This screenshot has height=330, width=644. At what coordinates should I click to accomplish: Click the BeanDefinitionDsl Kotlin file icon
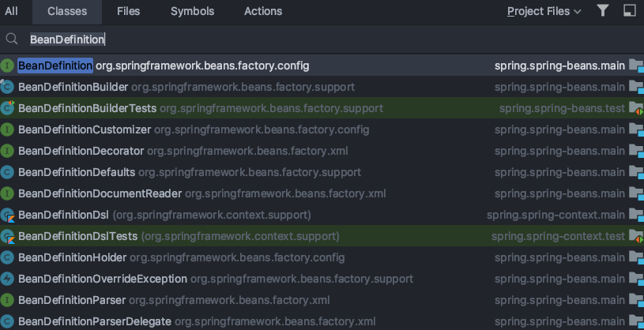click(7, 215)
